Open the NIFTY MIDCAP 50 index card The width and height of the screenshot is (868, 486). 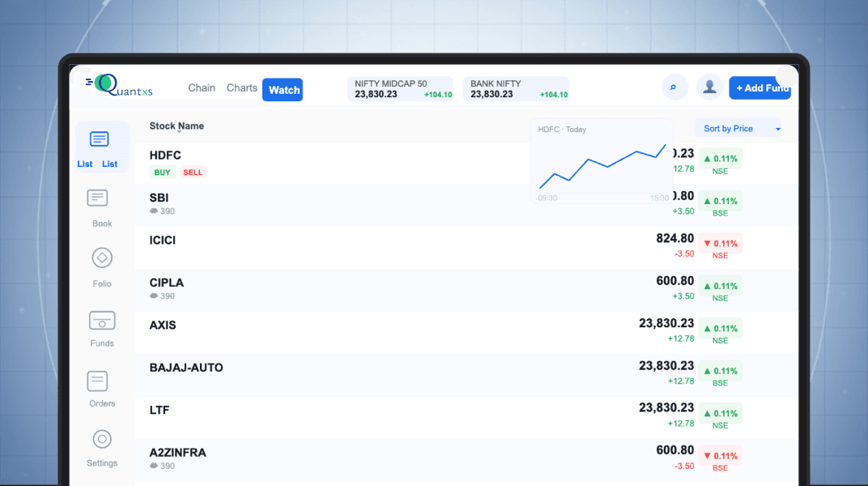point(400,89)
